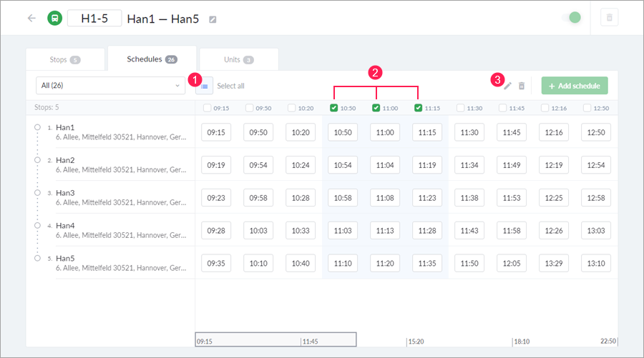Click the Select all list icon
The height and width of the screenshot is (358, 644).
pyautogui.click(x=205, y=86)
